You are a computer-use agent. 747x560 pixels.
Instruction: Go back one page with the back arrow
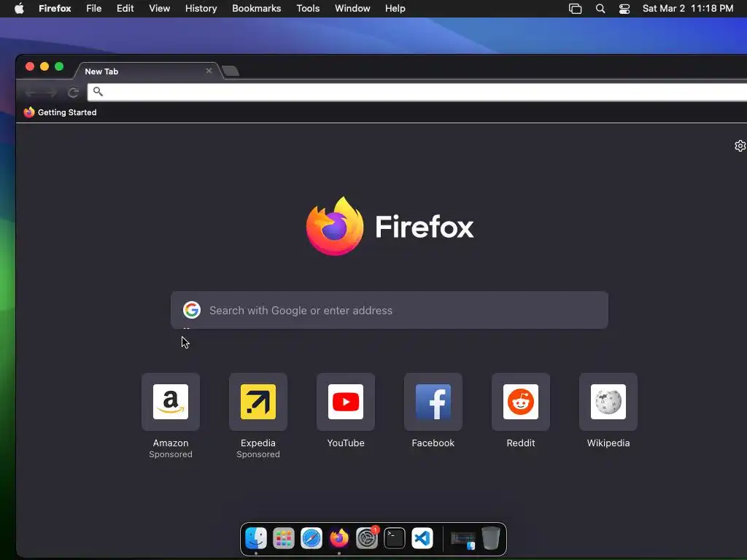coord(31,92)
